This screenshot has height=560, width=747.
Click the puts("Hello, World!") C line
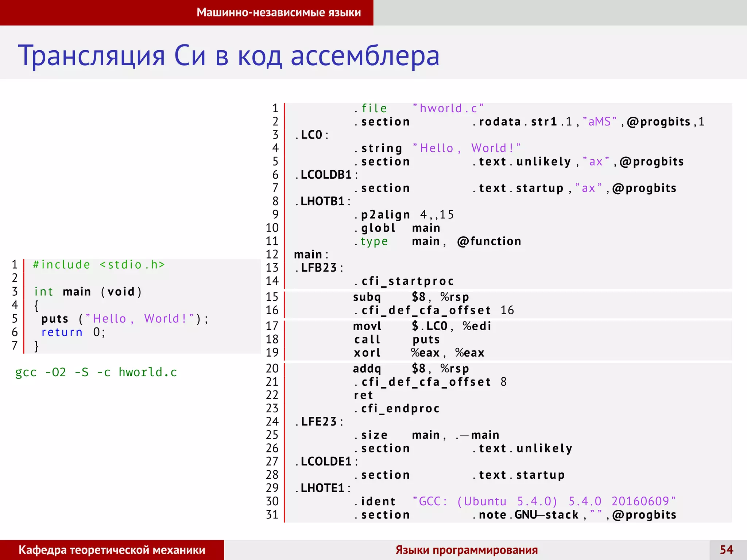click(x=125, y=319)
